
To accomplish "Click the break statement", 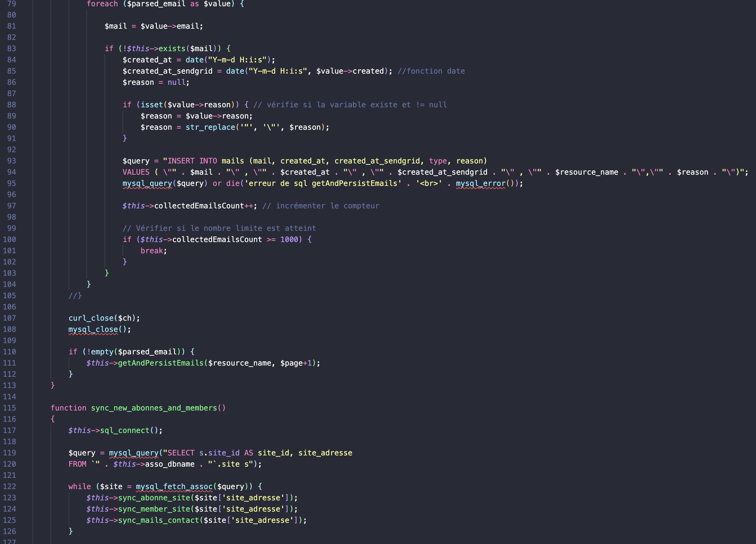I will click(x=152, y=251).
